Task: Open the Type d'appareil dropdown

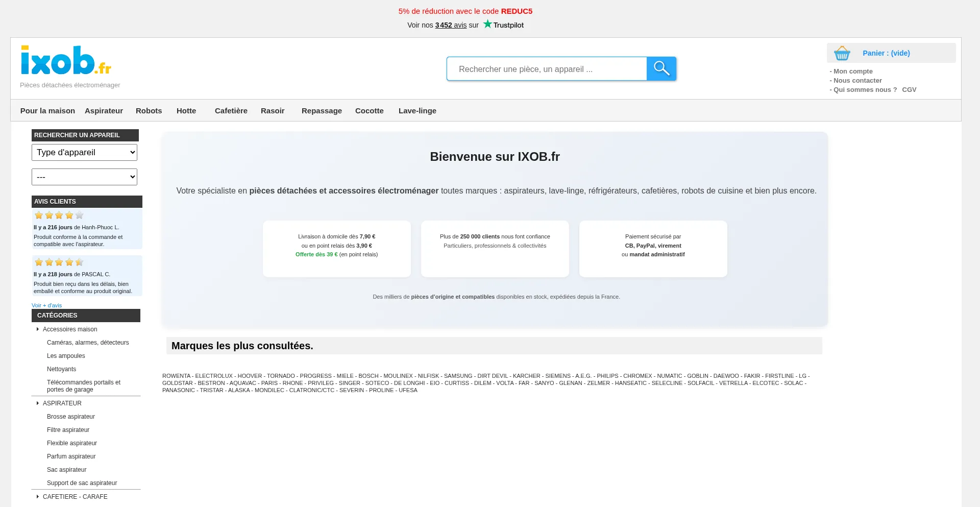Action: 84,152
